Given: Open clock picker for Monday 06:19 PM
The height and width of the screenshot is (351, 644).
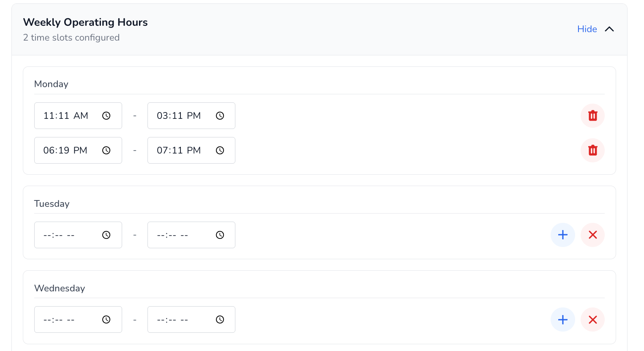Looking at the screenshot, I should point(106,151).
